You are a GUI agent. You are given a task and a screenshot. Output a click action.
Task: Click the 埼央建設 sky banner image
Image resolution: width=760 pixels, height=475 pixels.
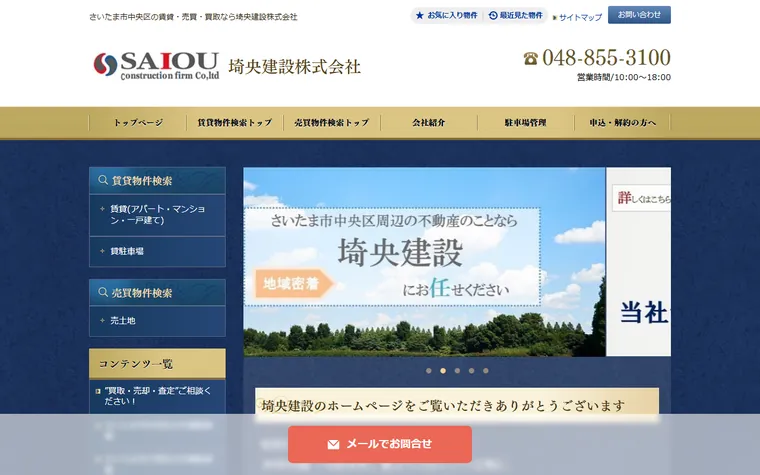coord(424,262)
